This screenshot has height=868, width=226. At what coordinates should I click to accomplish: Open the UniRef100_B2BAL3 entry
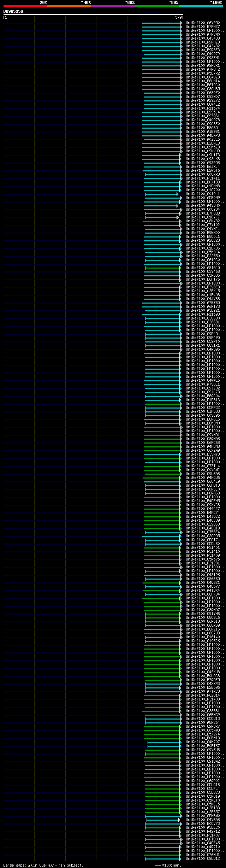tap(203, 143)
